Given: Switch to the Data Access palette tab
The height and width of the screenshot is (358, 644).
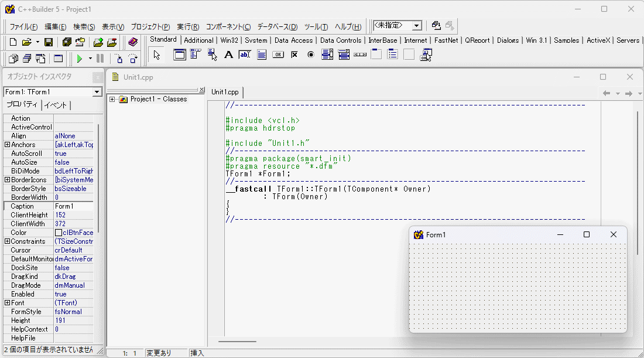Looking at the screenshot, I should pyautogui.click(x=293, y=40).
